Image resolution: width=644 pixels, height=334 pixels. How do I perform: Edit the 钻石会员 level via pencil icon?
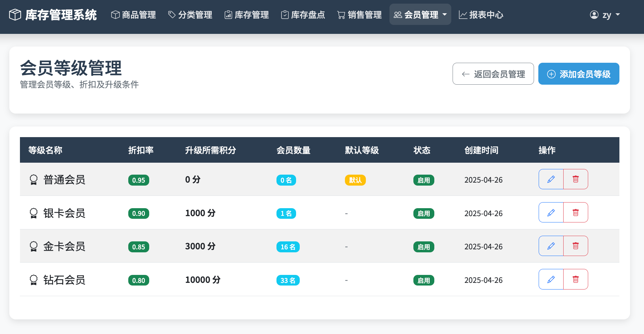[551, 279]
